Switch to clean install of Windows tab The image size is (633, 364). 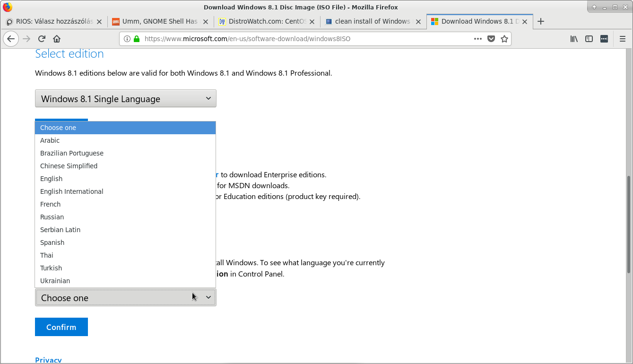click(x=373, y=21)
